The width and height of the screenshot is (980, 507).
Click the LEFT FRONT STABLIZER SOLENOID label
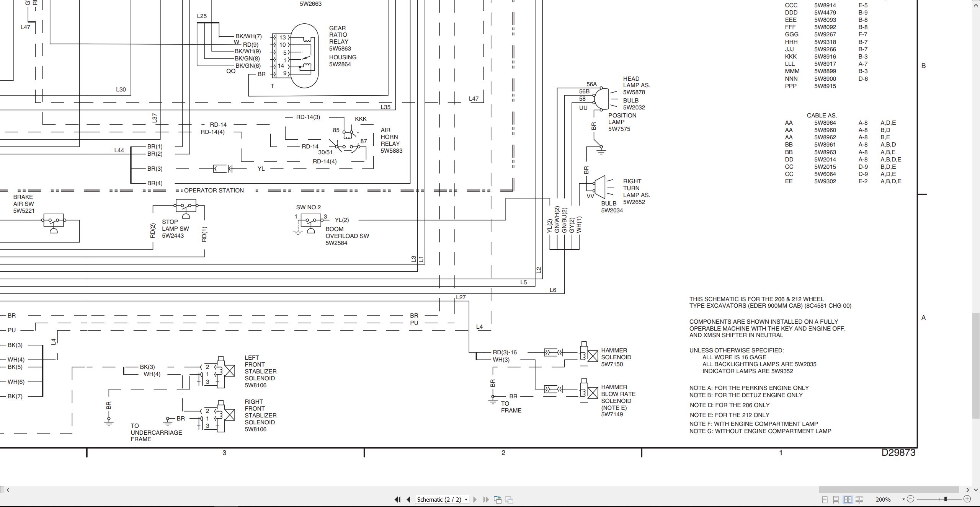260,368
